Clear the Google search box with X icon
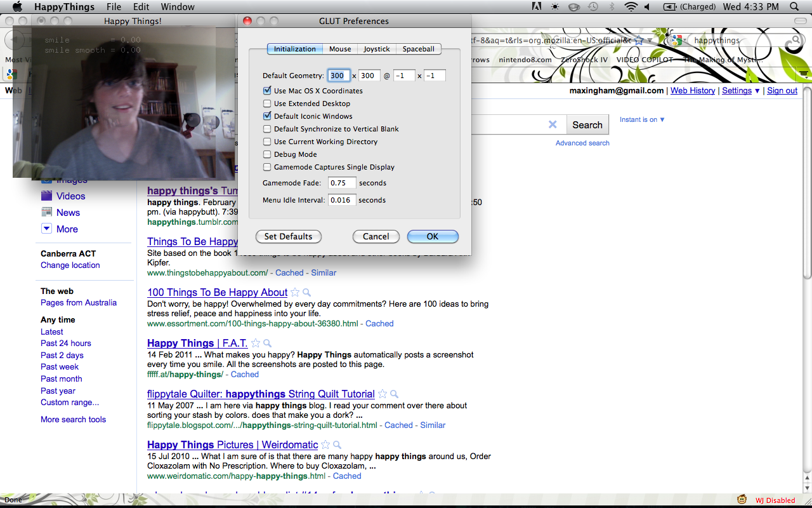Screen dimensions: 812x508 click(x=553, y=124)
